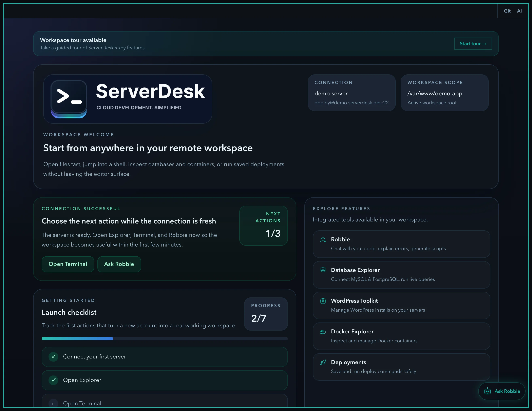This screenshot has height=411, width=532.
Task: Click the Open Terminal button
Action: pyautogui.click(x=68, y=264)
